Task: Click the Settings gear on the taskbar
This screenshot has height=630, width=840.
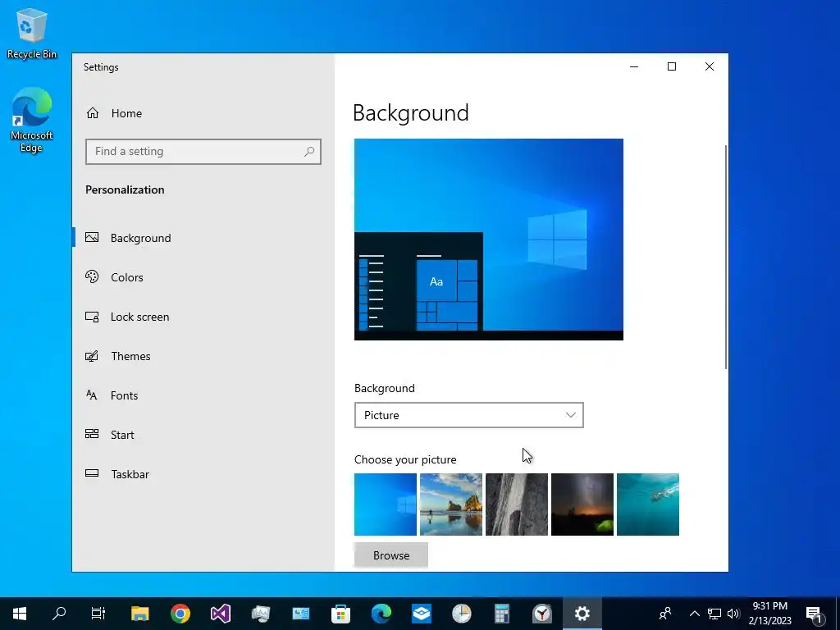Action: point(582,614)
